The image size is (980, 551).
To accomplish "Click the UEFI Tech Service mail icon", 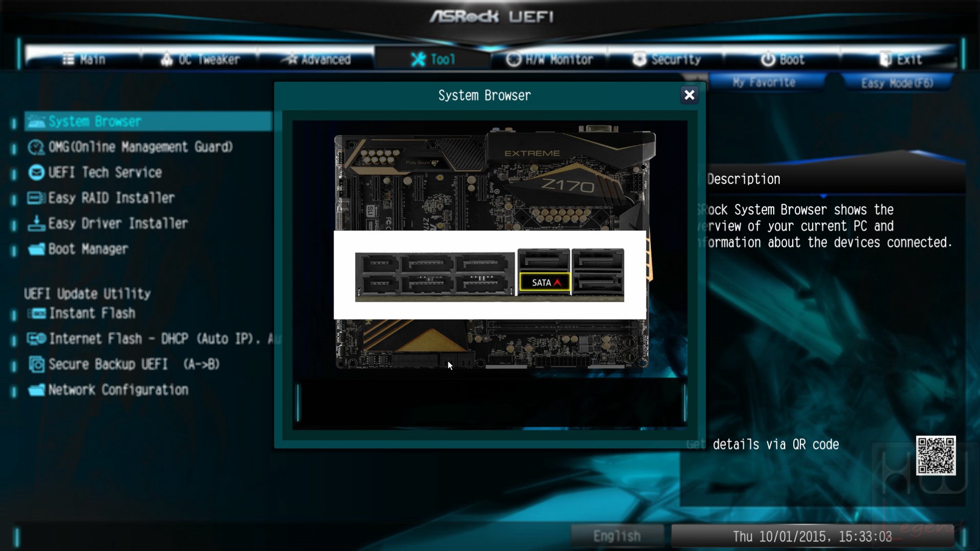I will [36, 172].
